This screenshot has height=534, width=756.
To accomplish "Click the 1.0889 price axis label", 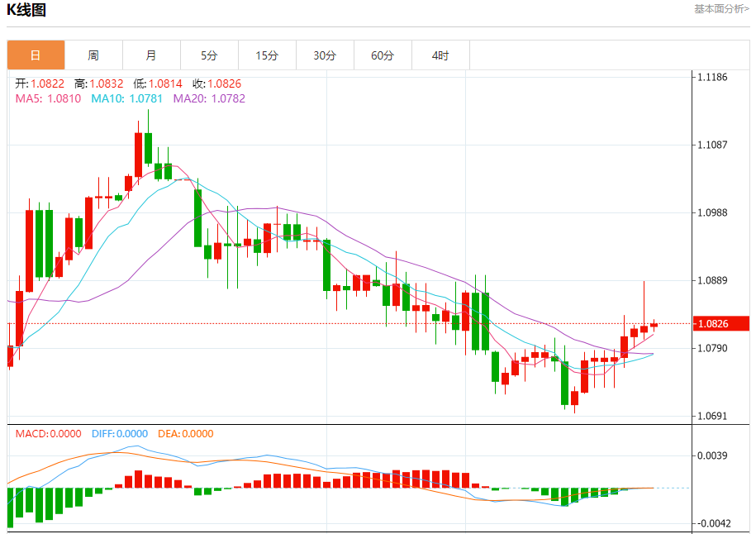I will click(x=712, y=280).
